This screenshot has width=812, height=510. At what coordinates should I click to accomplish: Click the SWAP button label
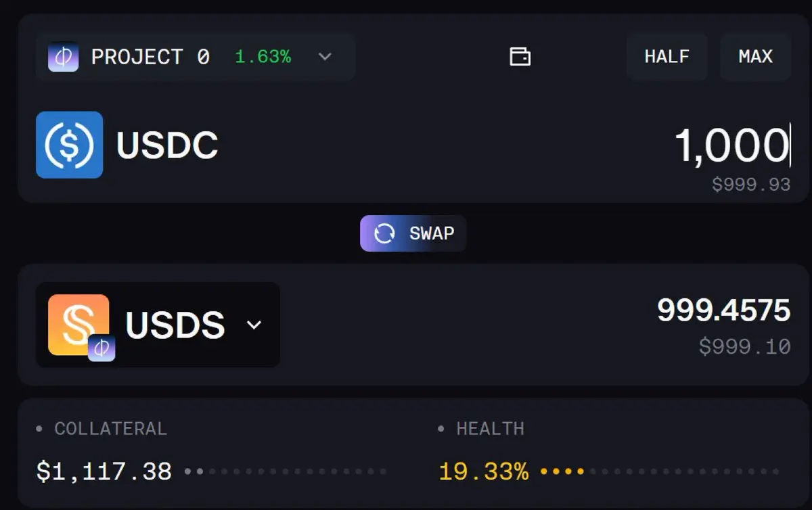pos(432,233)
